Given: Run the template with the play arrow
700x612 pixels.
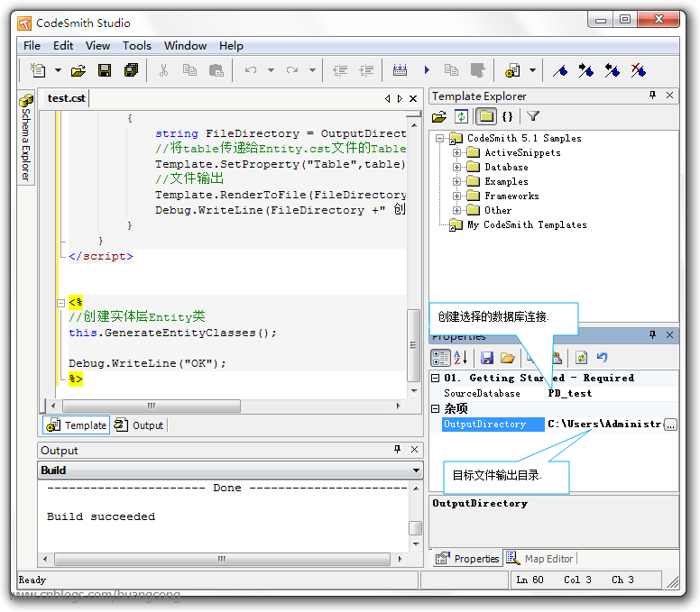Looking at the screenshot, I should [x=426, y=70].
